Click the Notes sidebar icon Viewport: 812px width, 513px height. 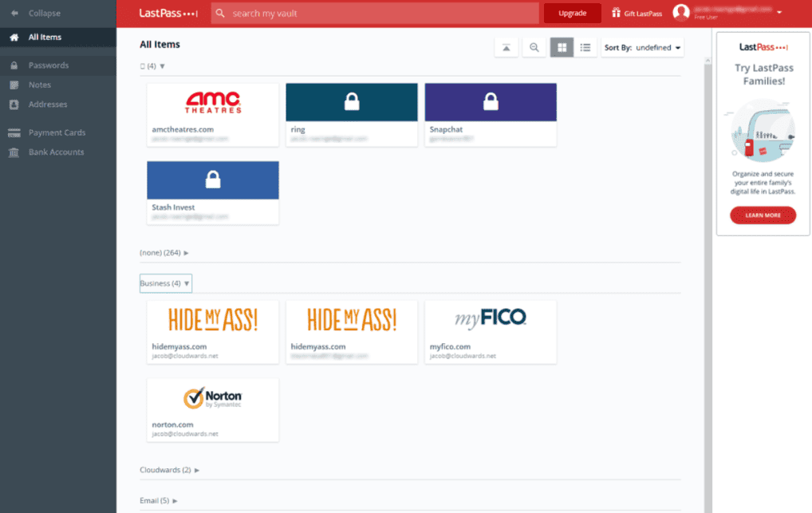14,85
